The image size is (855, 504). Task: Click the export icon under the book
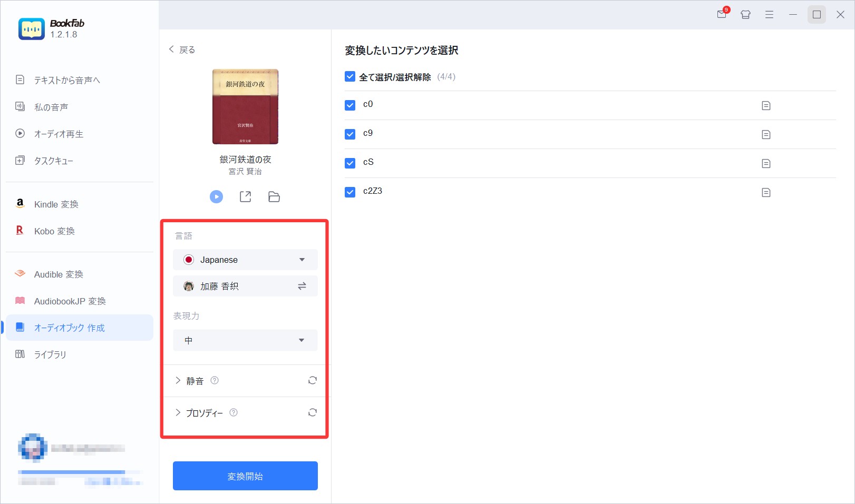245,197
